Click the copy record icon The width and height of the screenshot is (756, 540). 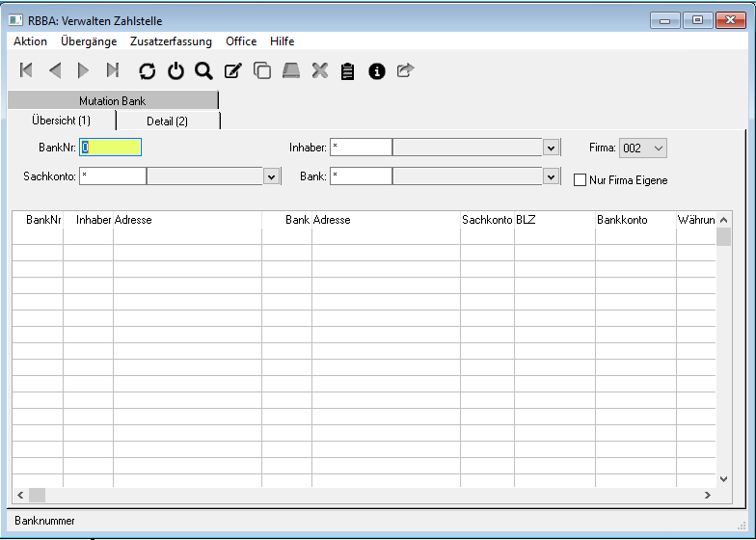pos(261,70)
